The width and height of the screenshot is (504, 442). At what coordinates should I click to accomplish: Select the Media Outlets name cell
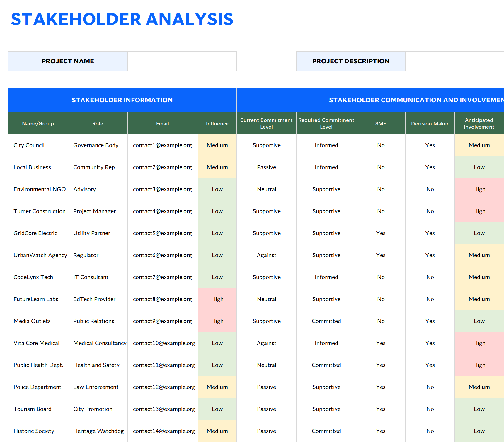click(38, 321)
